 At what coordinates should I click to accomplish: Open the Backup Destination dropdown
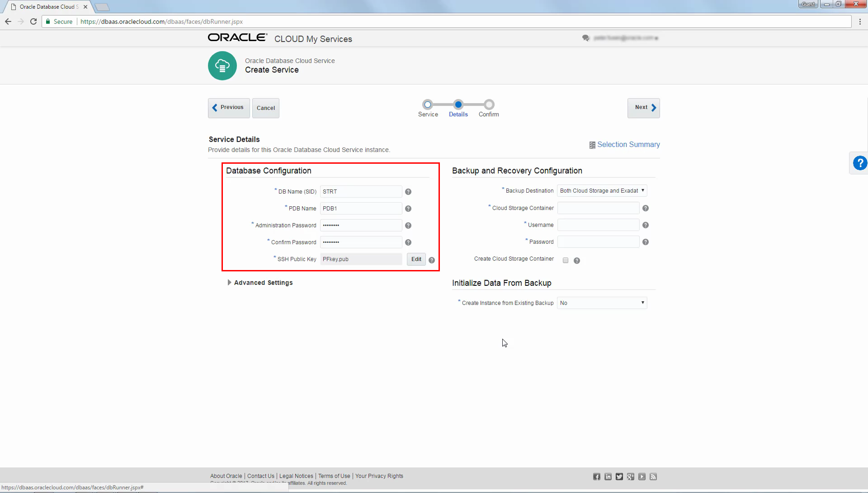pos(602,191)
